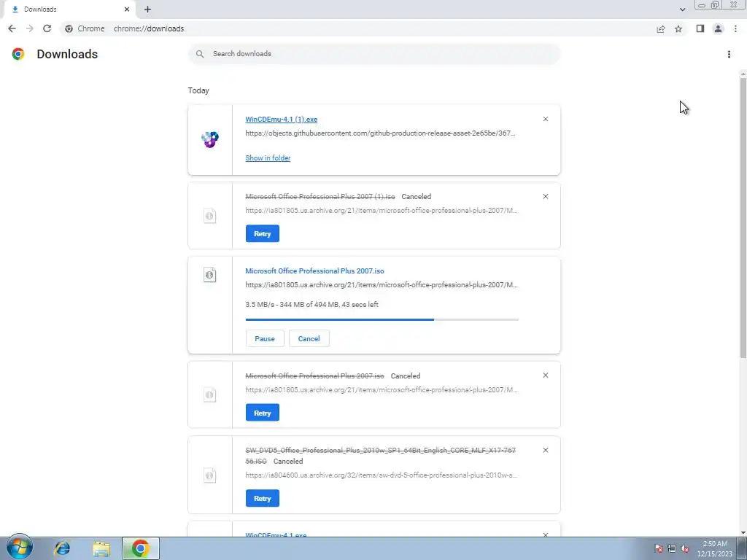Click the Action Center flag tray icon

(659, 548)
